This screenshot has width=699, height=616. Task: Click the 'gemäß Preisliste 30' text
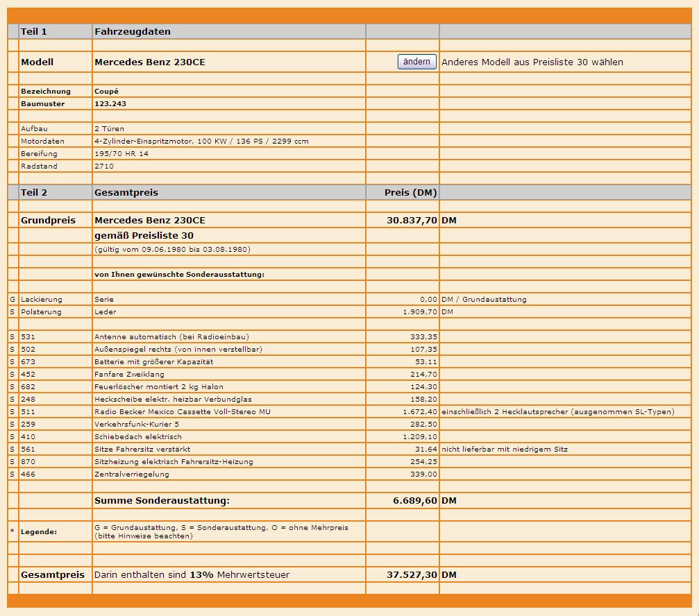tap(144, 236)
